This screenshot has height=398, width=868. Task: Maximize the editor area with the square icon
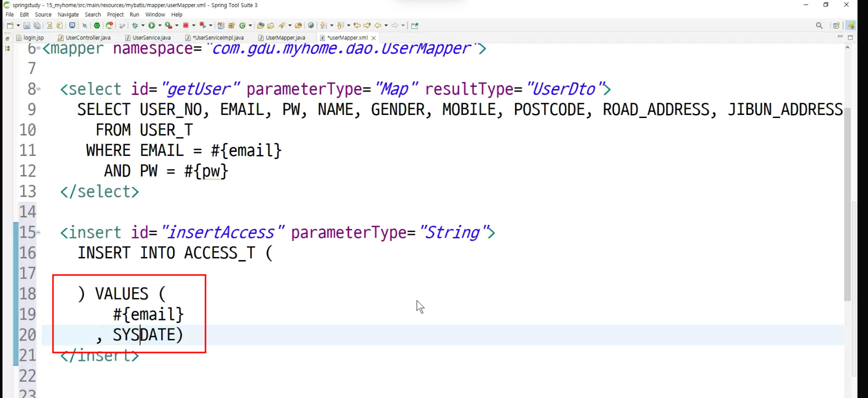pos(850,37)
